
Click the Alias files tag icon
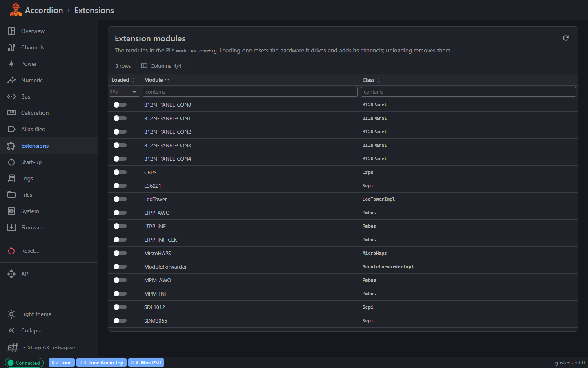click(11, 129)
